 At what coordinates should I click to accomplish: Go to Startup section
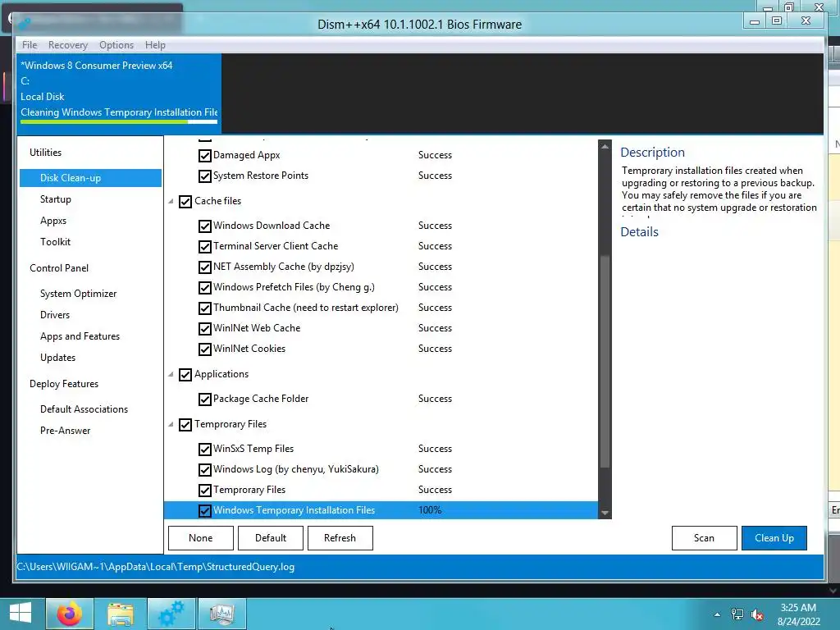56,199
